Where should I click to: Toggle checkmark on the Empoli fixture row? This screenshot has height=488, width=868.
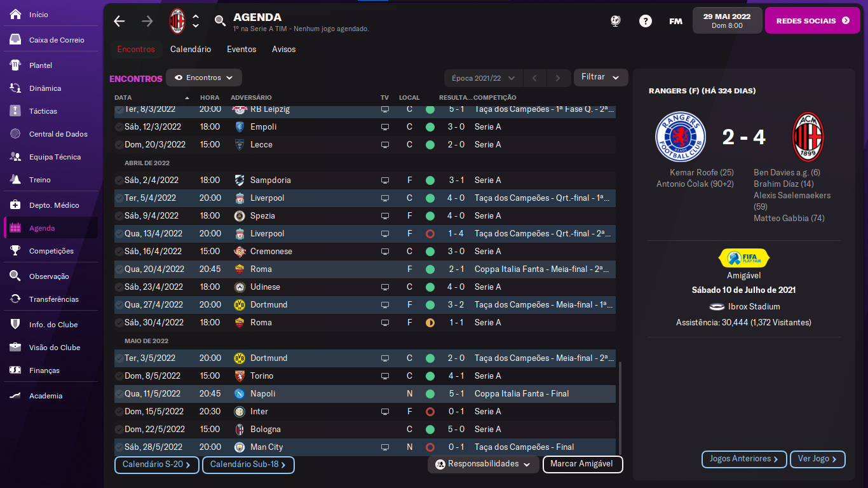click(119, 127)
